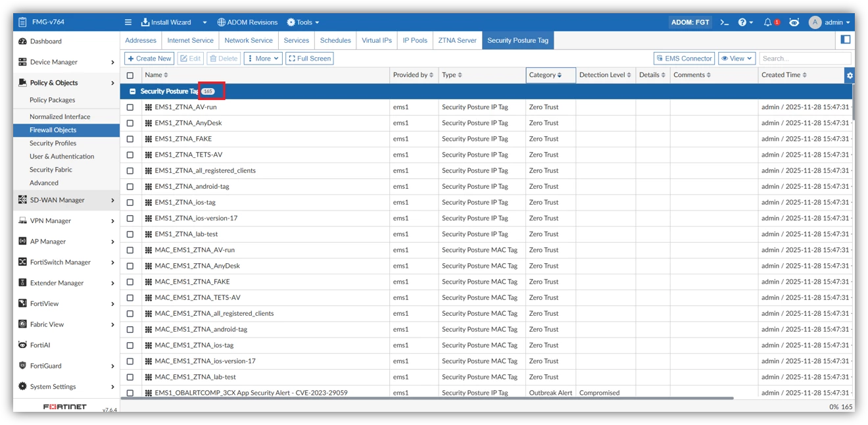868x425 pixels.
Task: Click the Extender Manager sidebar icon
Action: point(22,283)
